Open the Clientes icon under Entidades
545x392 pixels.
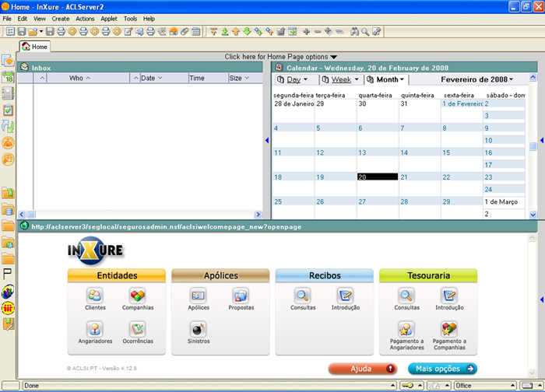coord(95,296)
